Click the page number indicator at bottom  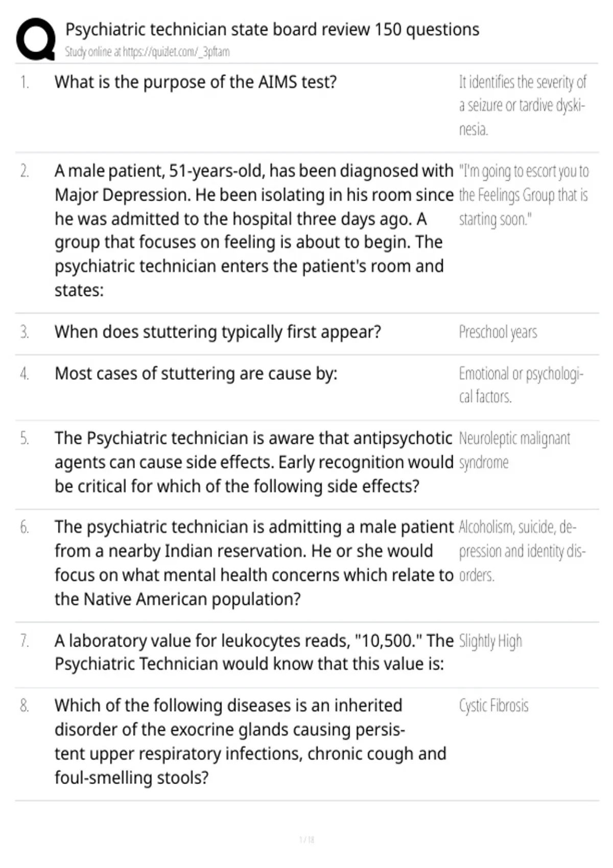(x=306, y=839)
